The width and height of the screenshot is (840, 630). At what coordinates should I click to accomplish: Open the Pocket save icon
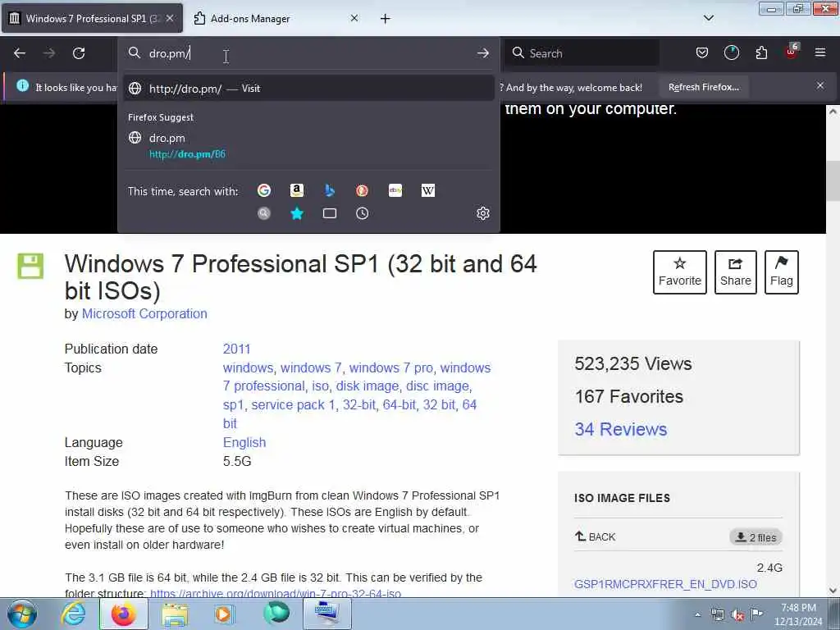[x=702, y=52]
